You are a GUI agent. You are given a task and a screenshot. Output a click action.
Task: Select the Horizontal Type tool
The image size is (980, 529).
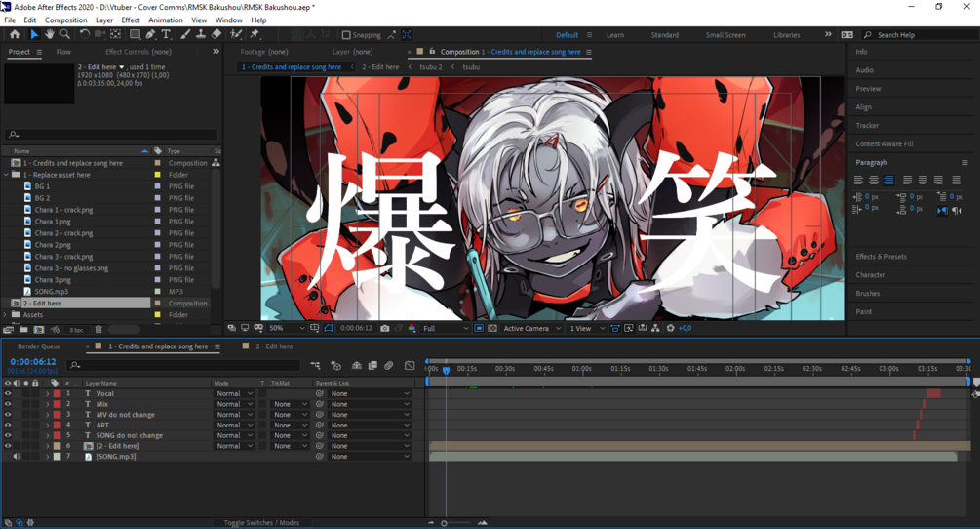coord(166,34)
